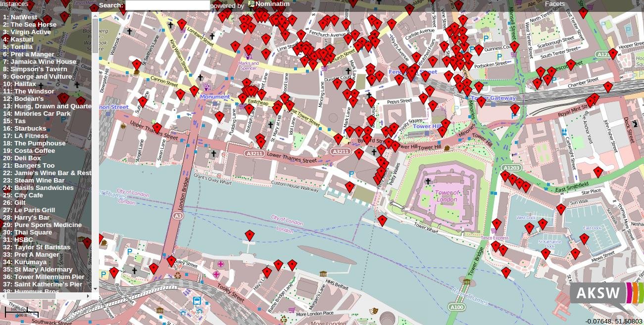Select the marker near Tower Hill station label

[x=446, y=124]
